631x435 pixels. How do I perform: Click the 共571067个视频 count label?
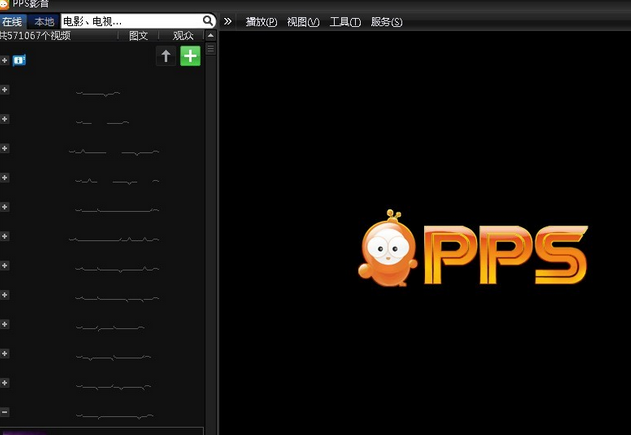click(x=35, y=35)
